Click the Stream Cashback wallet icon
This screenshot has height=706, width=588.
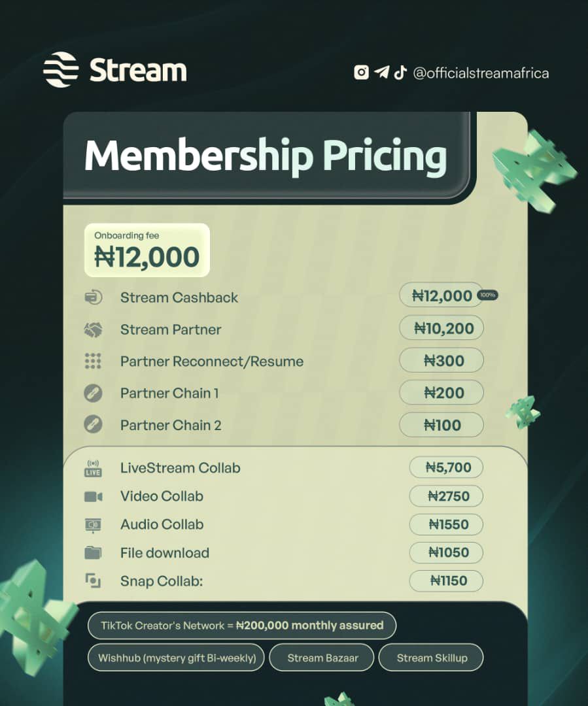tap(93, 297)
